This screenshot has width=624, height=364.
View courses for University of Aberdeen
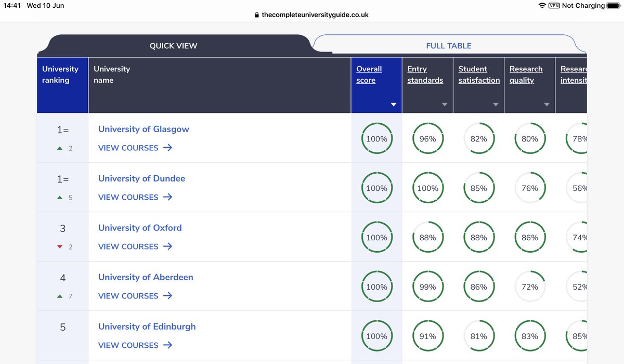tap(135, 296)
